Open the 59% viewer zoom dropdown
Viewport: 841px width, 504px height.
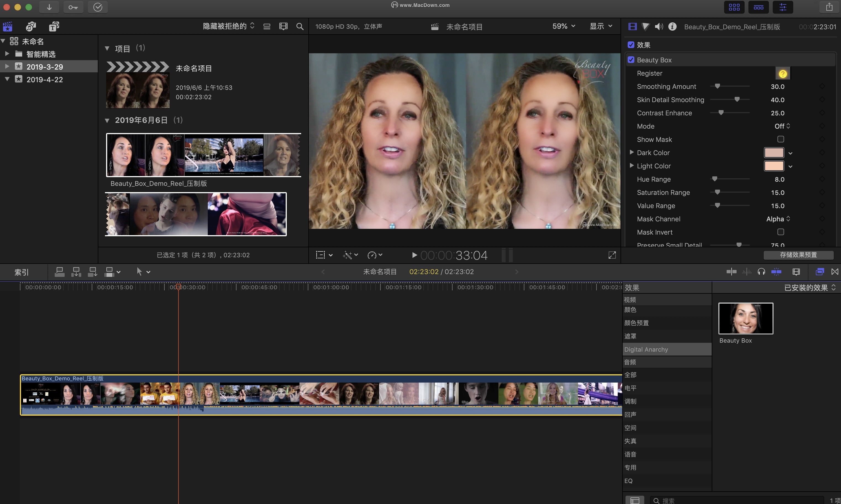point(564,26)
